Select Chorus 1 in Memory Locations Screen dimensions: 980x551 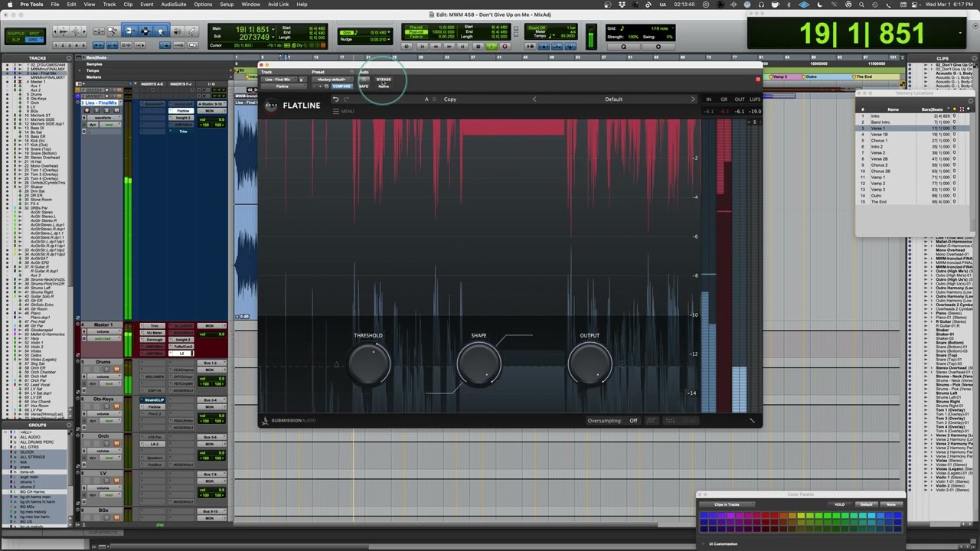click(911, 141)
